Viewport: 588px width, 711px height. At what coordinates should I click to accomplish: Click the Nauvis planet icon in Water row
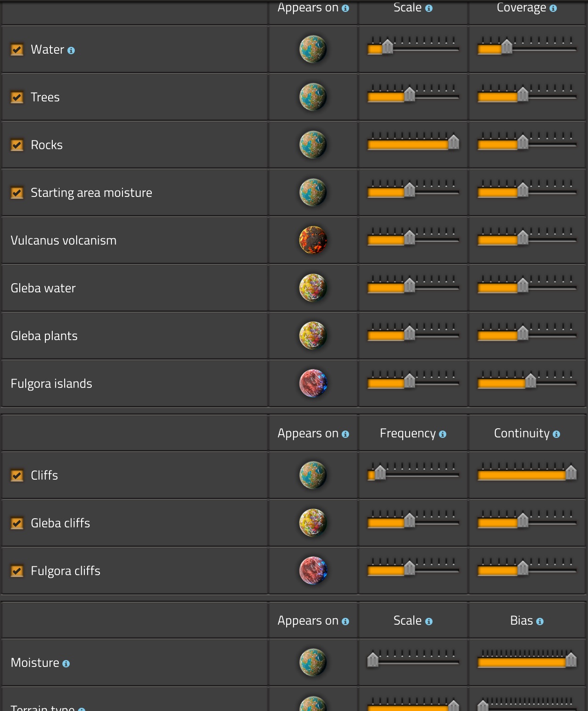click(x=313, y=49)
